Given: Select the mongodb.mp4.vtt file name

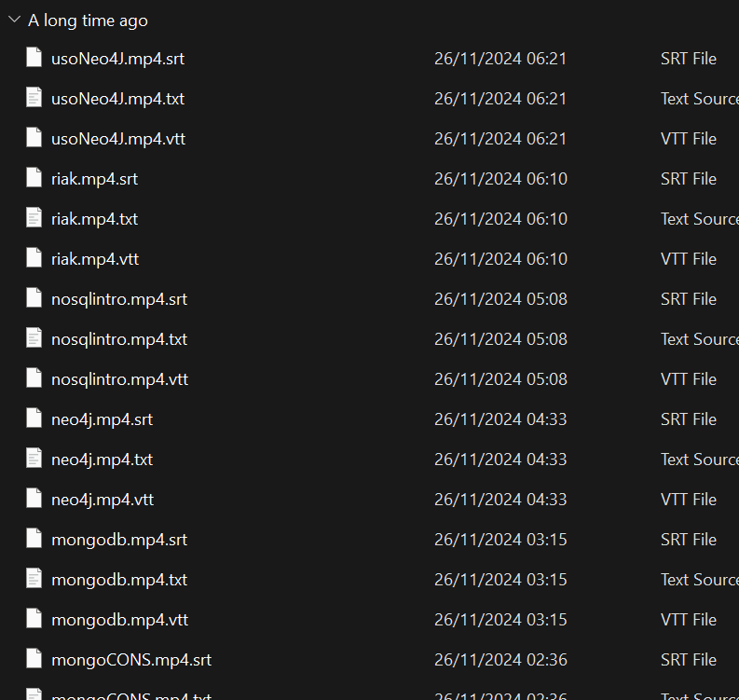Looking at the screenshot, I should (x=119, y=619).
